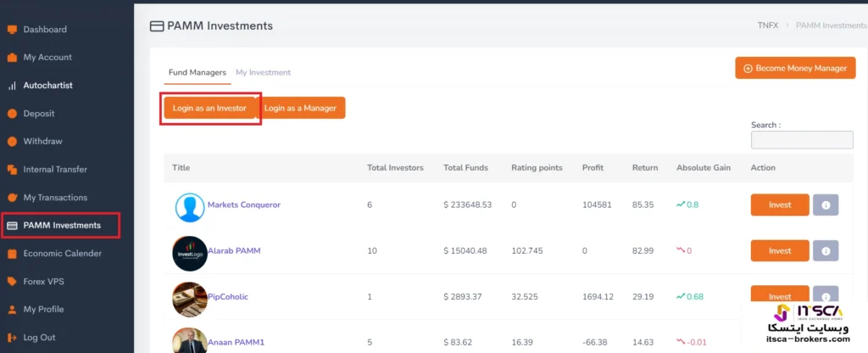Screen dimensions: 868x353
Task: Click the info icon for Markets Conqueror
Action: (826, 205)
